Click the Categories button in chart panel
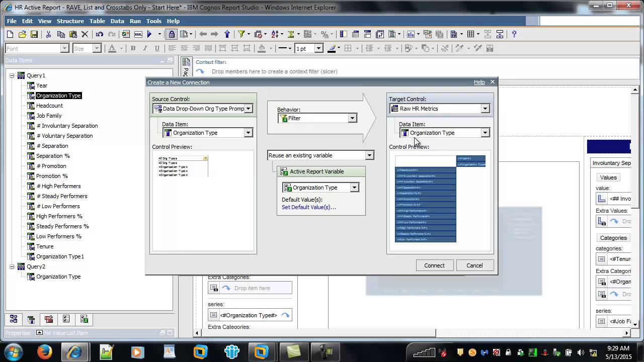Screen dimensions: 644x362 pyautogui.click(x=613, y=238)
